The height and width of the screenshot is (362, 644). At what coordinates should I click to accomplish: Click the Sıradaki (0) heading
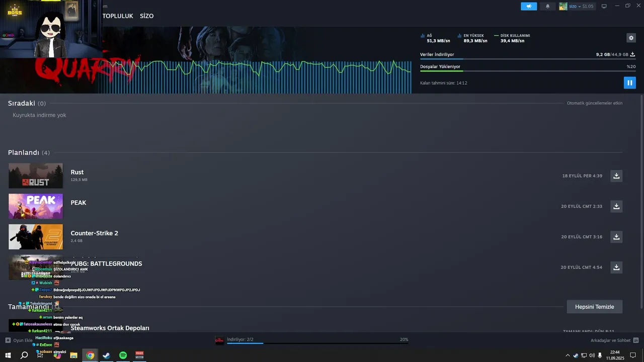(27, 103)
